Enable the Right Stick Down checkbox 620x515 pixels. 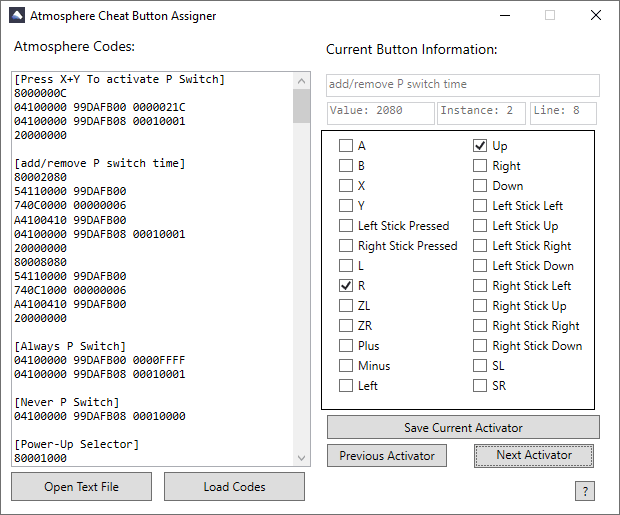tap(480, 346)
